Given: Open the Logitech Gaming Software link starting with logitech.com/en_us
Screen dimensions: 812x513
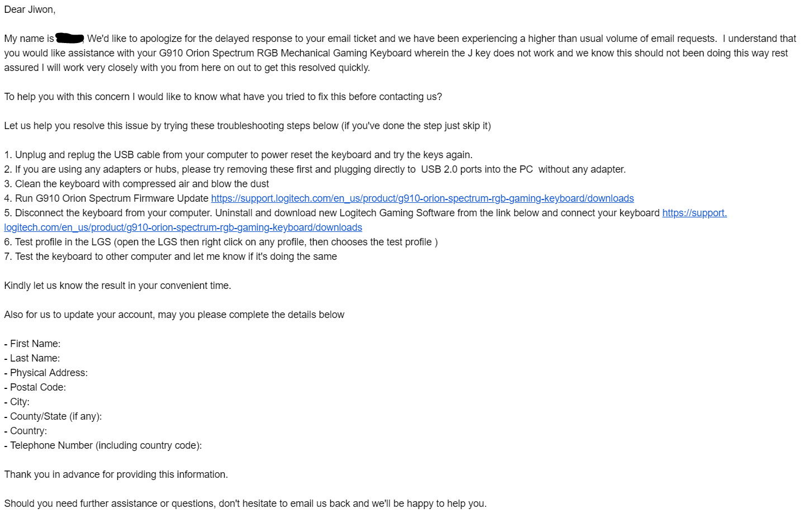Looking at the screenshot, I should click(x=183, y=227).
